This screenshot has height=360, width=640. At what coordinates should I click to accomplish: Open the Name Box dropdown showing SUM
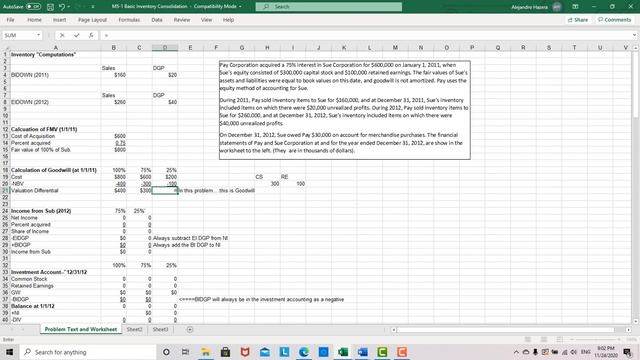click(x=38, y=35)
